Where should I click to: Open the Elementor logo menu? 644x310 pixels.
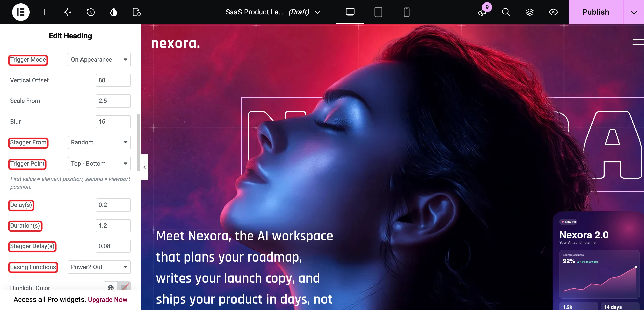coord(21,12)
